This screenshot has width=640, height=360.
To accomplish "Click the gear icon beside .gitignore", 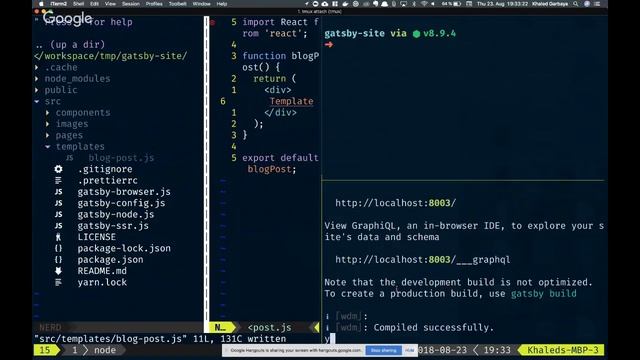I will click(x=58, y=169).
